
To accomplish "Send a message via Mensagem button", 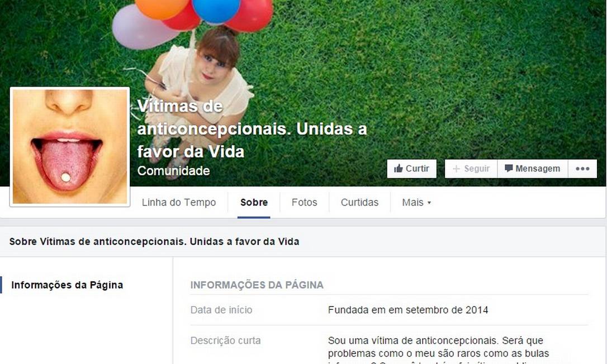I will 533,169.
